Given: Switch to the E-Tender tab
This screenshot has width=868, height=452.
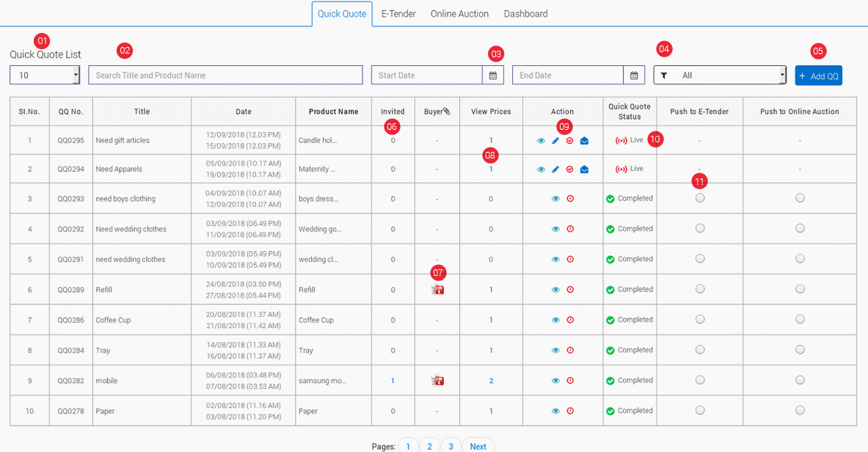Looking at the screenshot, I should (x=398, y=14).
